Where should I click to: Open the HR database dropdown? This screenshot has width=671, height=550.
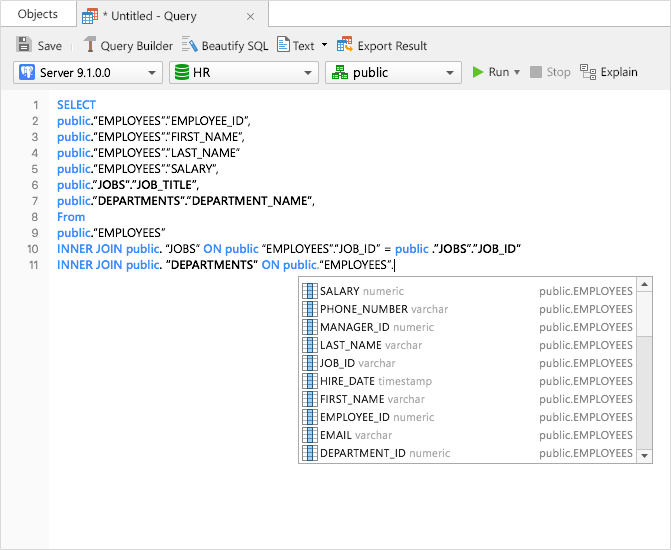tap(243, 72)
